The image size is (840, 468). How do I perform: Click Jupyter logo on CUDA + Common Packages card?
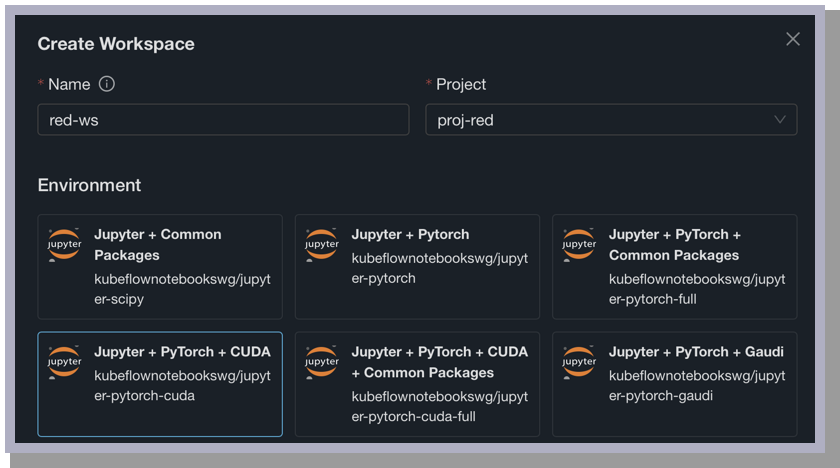(x=322, y=362)
